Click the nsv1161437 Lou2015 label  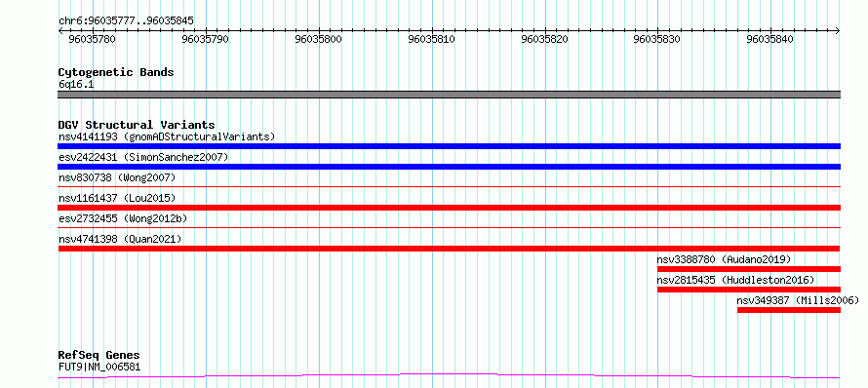[x=117, y=198]
